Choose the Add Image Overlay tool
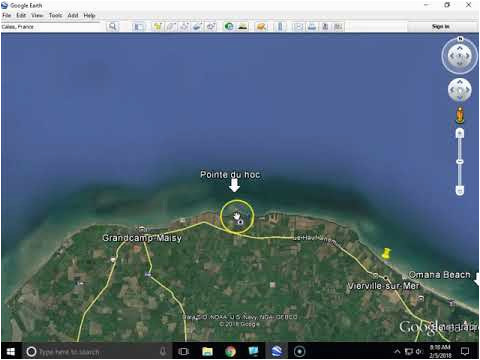Viewport: 480px width, 360px height. pyautogui.click(x=197, y=27)
